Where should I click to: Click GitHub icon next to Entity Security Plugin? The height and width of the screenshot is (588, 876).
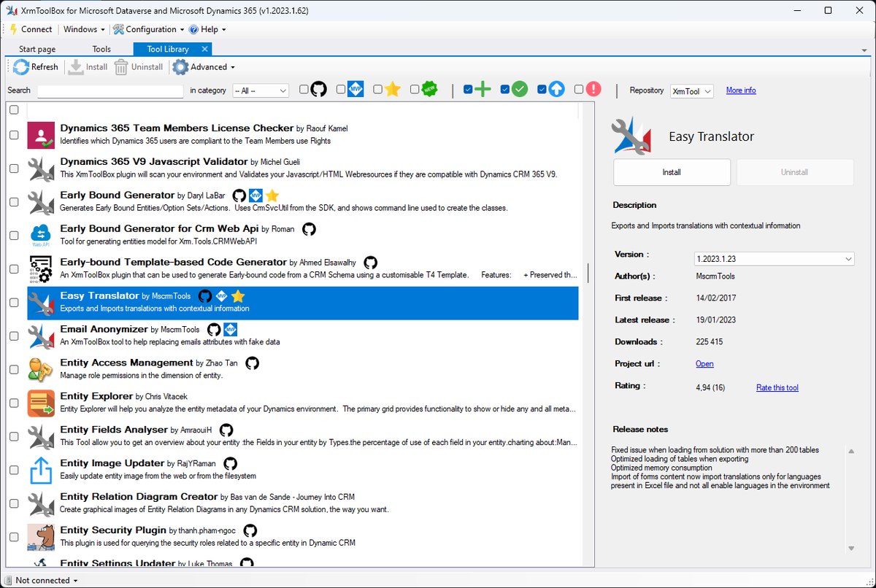(x=250, y=531)
